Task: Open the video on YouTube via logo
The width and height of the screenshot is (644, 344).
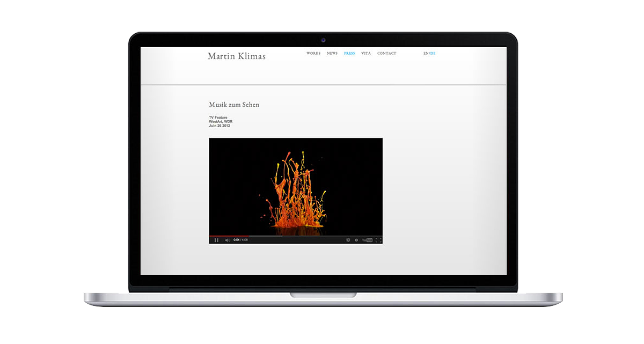Action: (367, 240)
